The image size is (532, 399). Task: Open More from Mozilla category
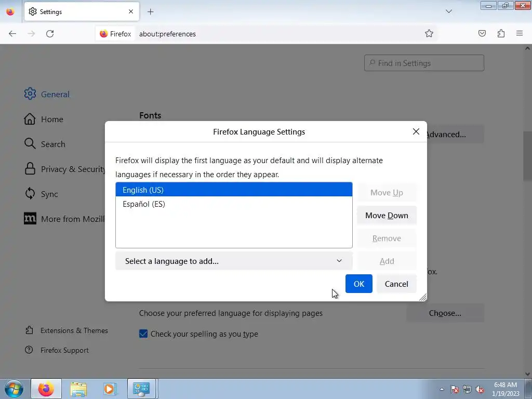coord(64,219)
